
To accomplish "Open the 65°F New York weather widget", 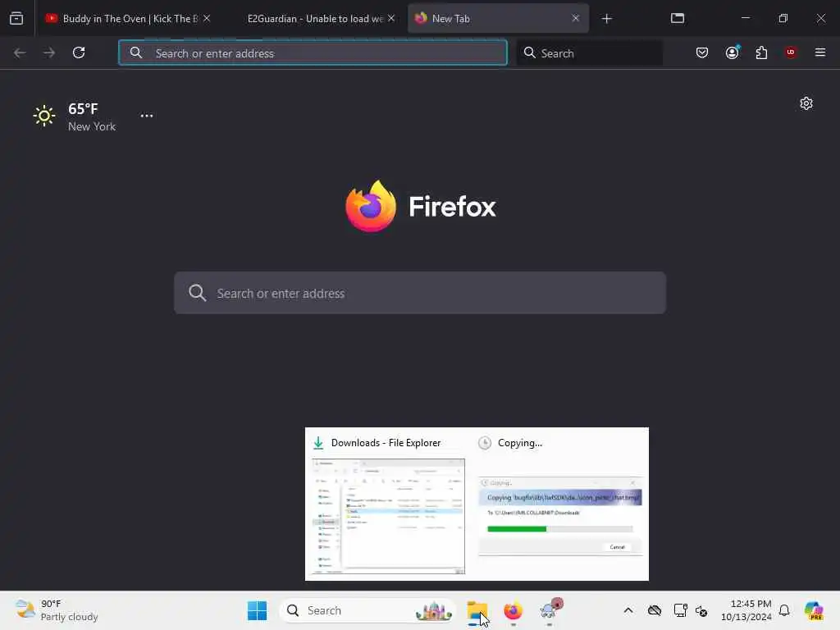I will click(x=75, y=116).
